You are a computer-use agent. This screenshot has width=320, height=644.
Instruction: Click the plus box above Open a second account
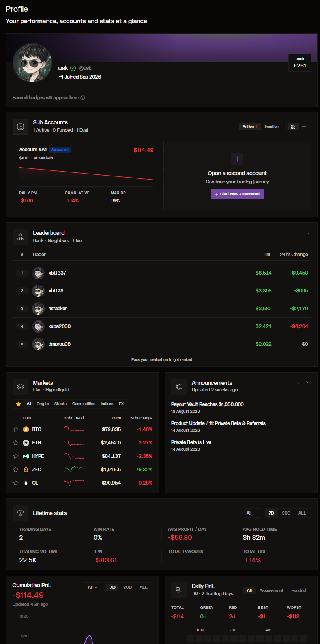(x=237, y=159)
